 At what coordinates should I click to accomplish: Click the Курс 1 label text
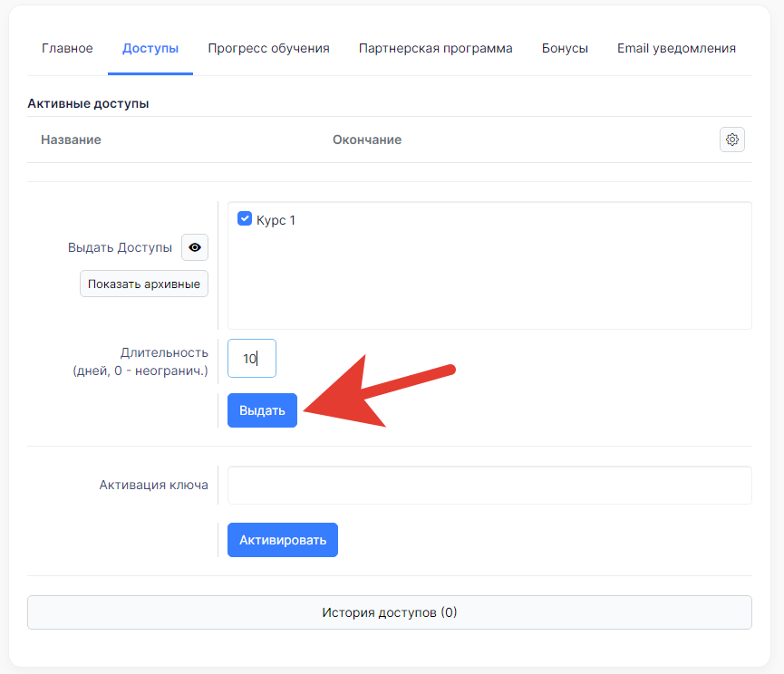click(276, 220)
